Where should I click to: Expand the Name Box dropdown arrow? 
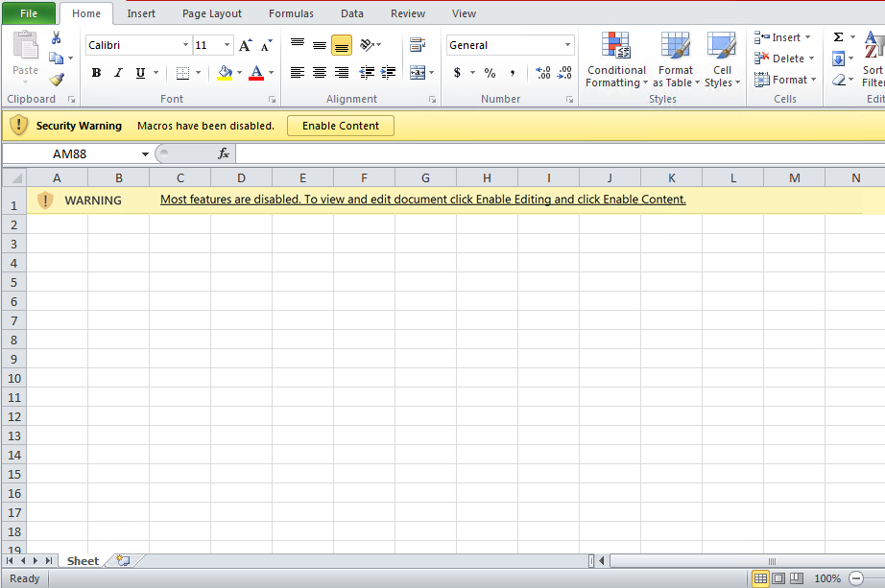click(x=145, y=153)
